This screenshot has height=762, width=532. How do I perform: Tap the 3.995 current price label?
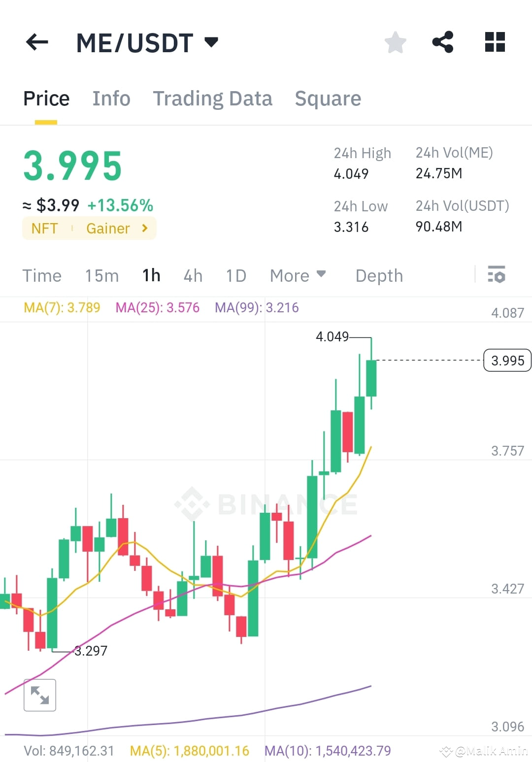(x=506, y=360)
